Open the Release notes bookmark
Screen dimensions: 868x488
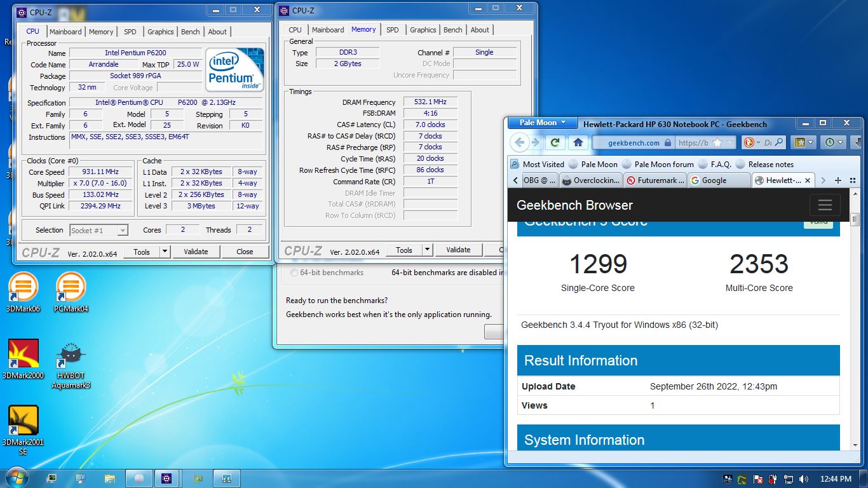pyautogui.click(x=764, y=164)
